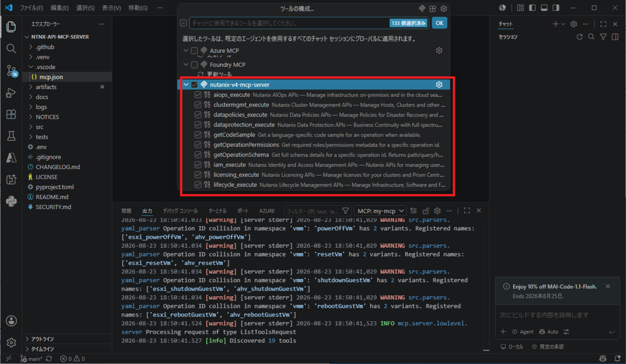This screenshot has width=626, height=364.
Task: Click the output filter text field
Action: point(312,211)
